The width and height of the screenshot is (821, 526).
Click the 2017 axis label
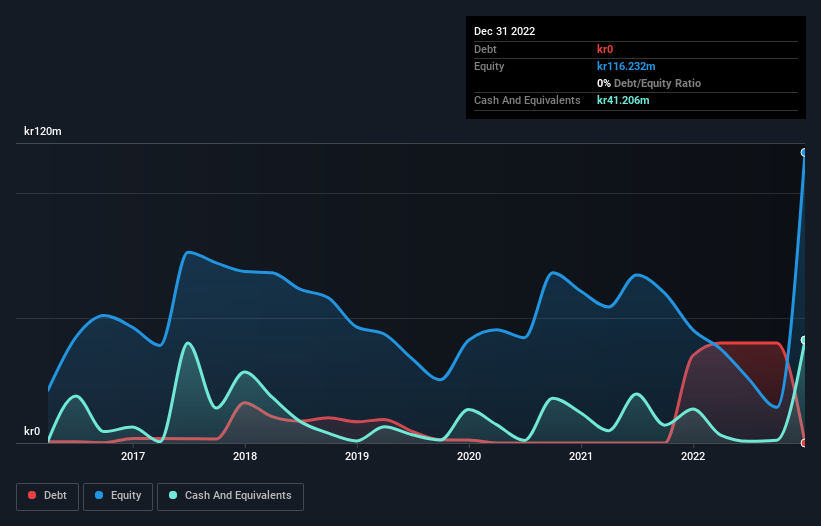133,456
